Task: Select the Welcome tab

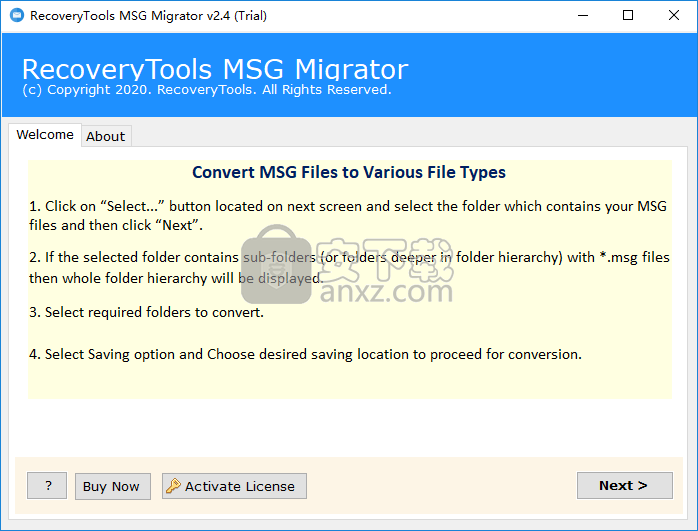Action: tap(45, 134)
